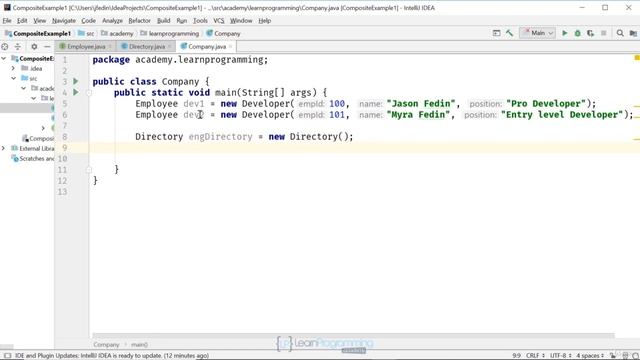The height and width of the screenshot is (360, 640).
Task: Open the Build menu
Action: pos(163,20)
